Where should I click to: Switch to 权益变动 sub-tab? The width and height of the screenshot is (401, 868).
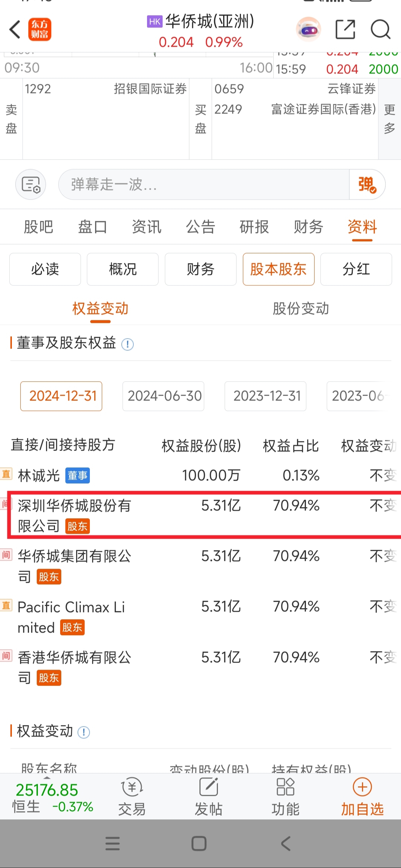(x=100, y=309)
